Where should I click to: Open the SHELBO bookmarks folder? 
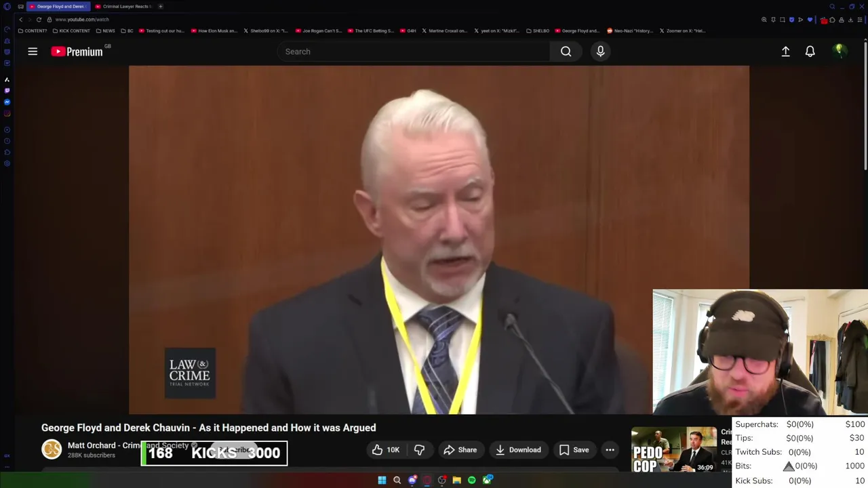(538, 31)
